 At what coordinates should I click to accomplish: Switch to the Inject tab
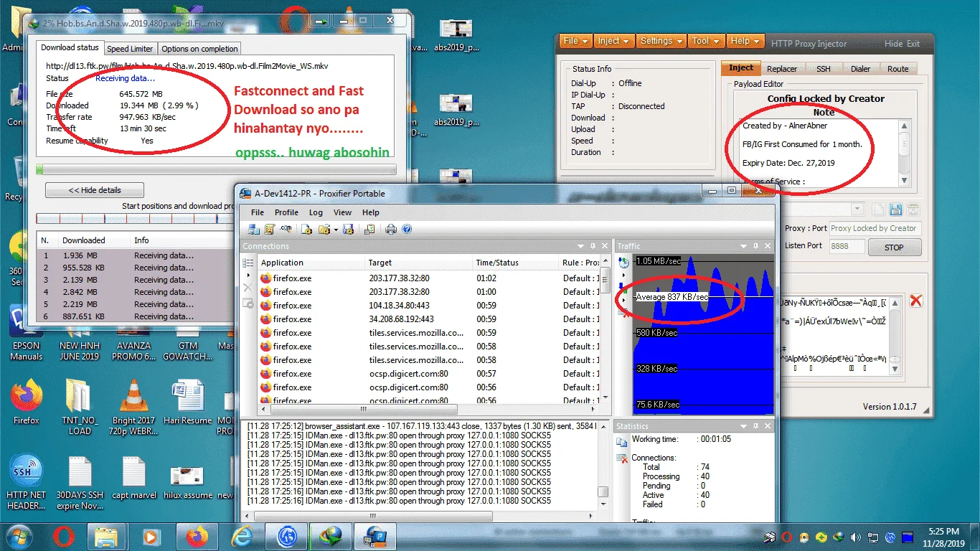[741, 68]
